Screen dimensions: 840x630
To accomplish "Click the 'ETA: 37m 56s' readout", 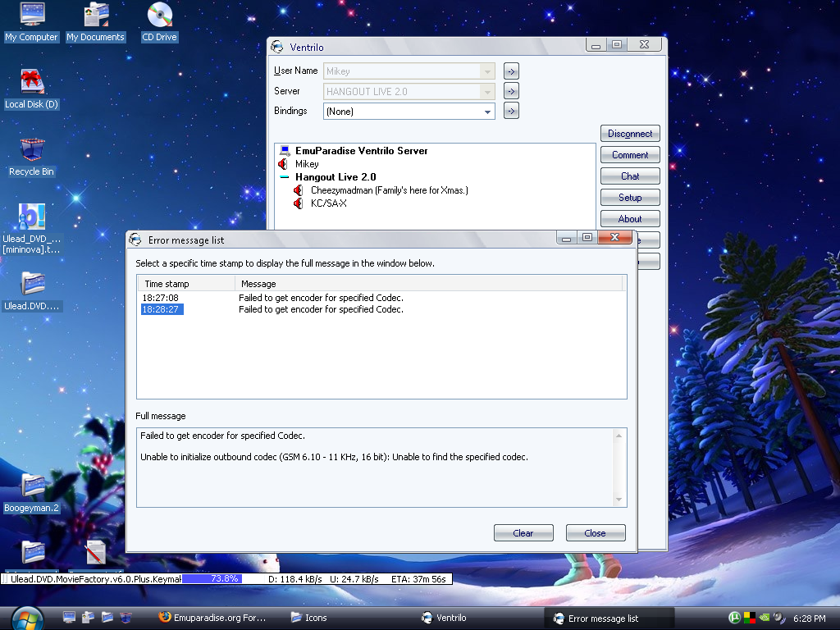I will 418,578.
